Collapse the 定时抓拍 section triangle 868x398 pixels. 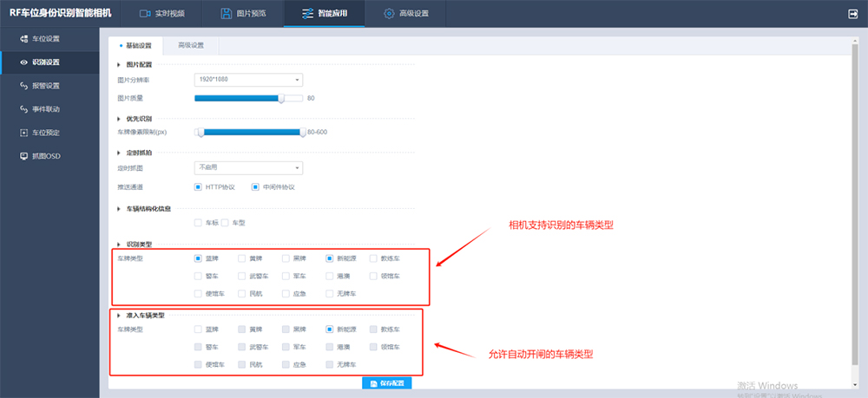[x=119, y=153]
